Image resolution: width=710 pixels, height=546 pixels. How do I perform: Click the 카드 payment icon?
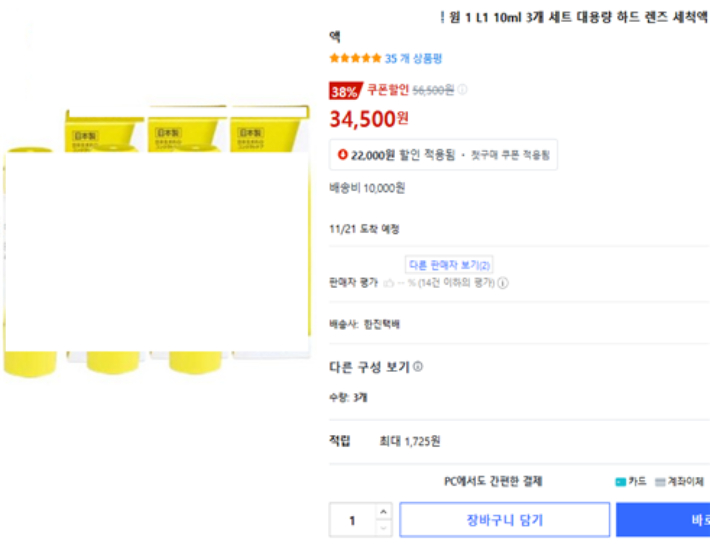(x=621, y=482)
